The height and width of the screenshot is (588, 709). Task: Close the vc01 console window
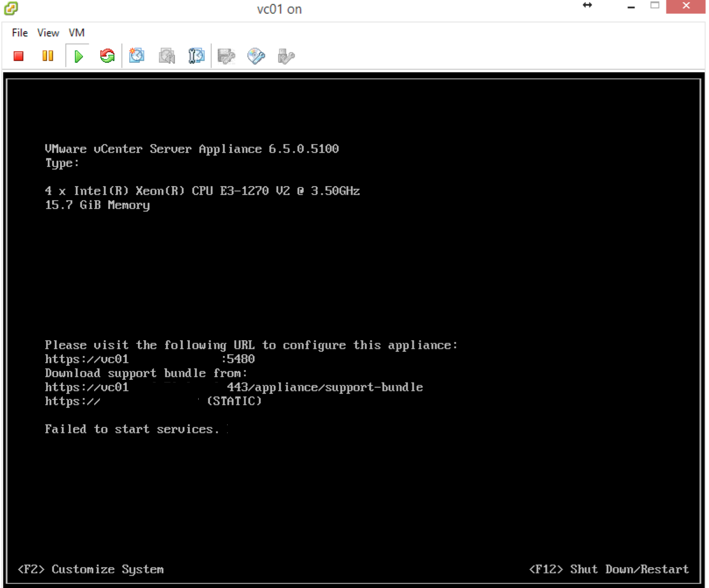[x=686, y=6]
